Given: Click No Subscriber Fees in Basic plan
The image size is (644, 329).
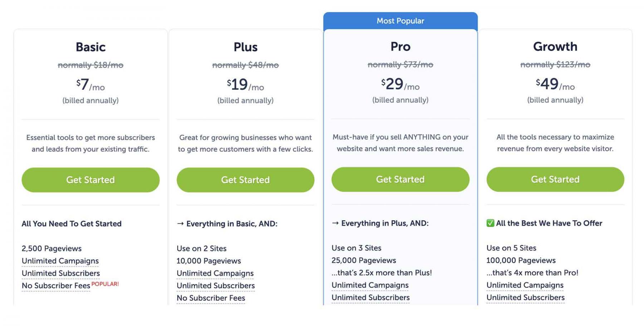Looking at the screenshot, I should (56, 286).
